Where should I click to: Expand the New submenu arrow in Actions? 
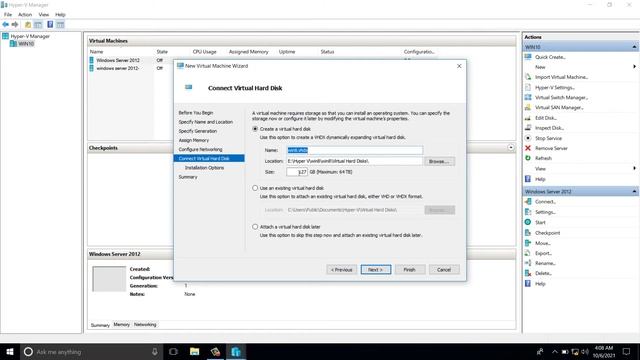(x=634, y=67)
